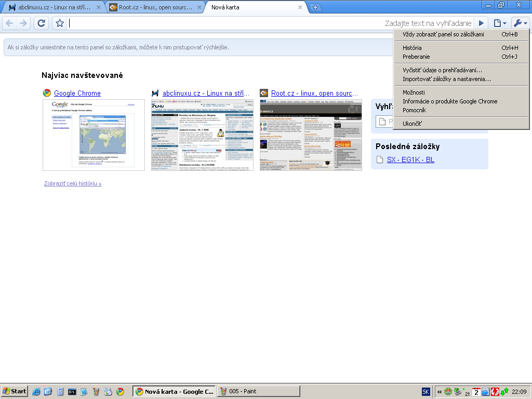This screenshot has width=532, height=399.
Task: Open the media disc quick launch icon
Action: pos(108,392)
